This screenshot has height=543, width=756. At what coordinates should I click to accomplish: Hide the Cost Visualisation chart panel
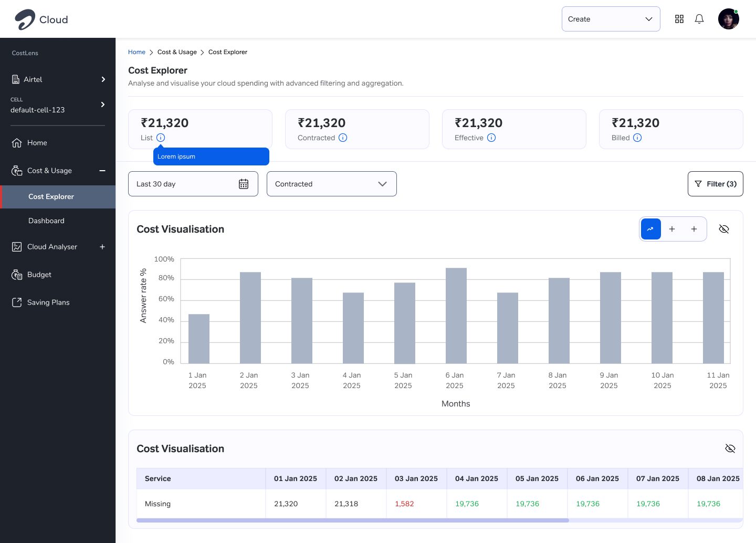(724, 229)
